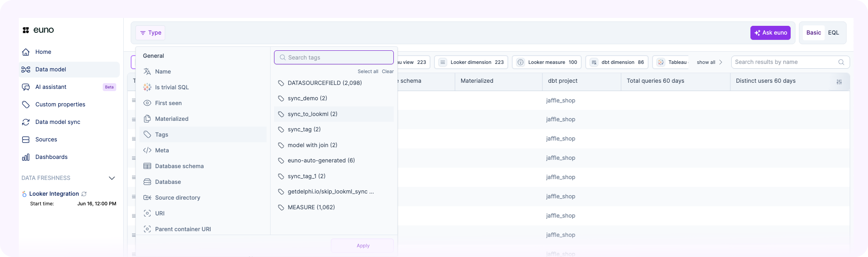Viewport: 868px width, 257px height.
Task: Click the euno logo icon
Action: pos(26,30)
